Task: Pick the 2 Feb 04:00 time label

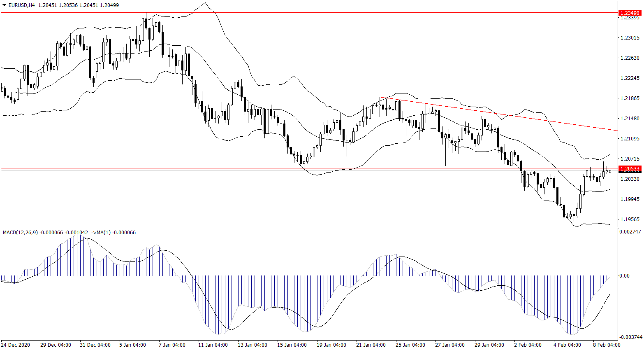Action: point(528,345)
